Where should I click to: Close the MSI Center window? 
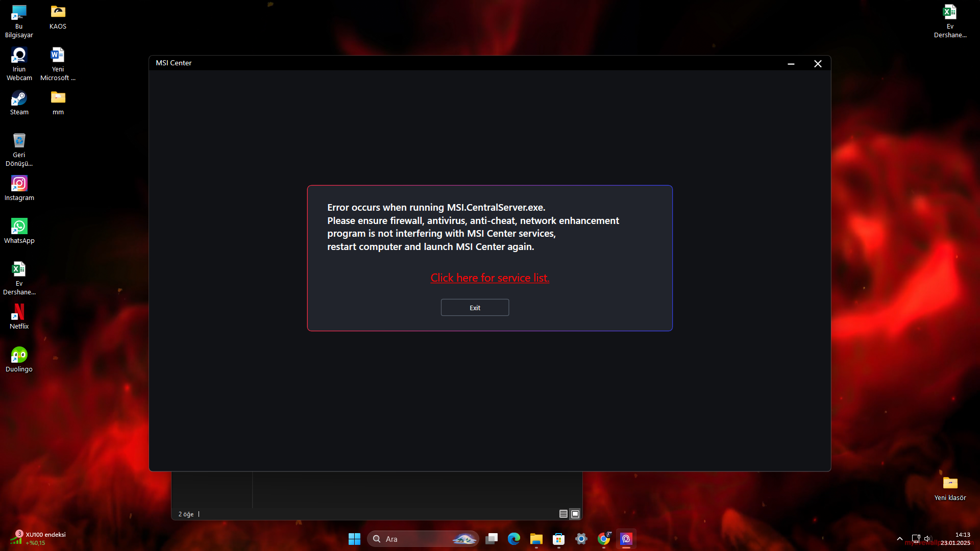[x=818, y=64]
